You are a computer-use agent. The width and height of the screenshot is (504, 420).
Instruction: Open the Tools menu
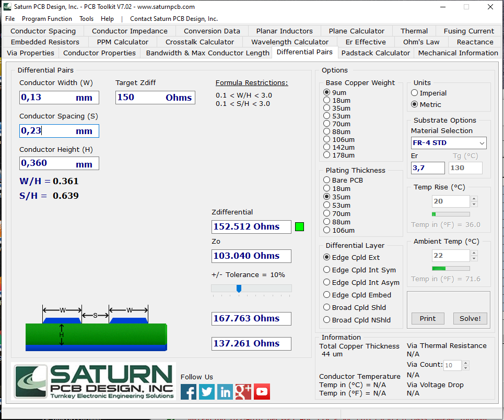(x=87, y=19)
